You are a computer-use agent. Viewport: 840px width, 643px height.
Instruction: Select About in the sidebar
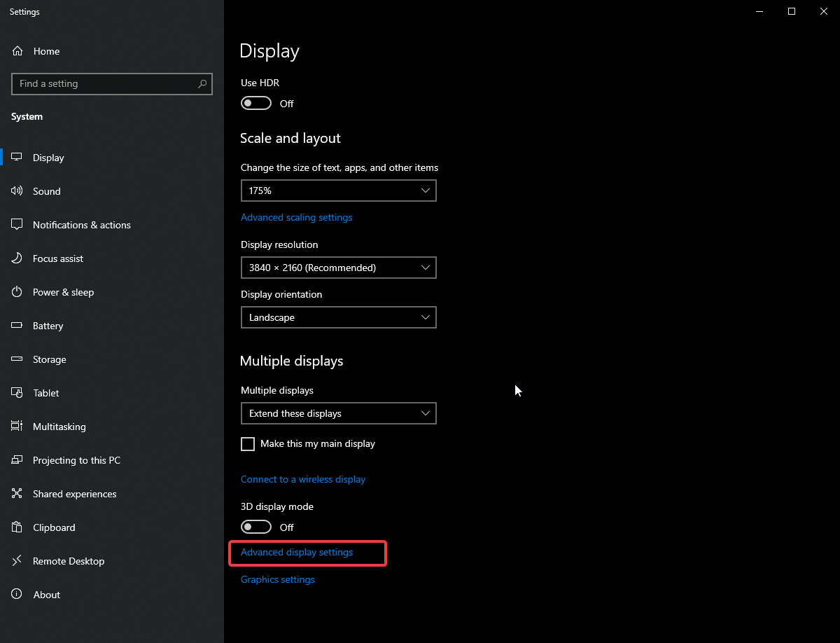click(112, 595)
